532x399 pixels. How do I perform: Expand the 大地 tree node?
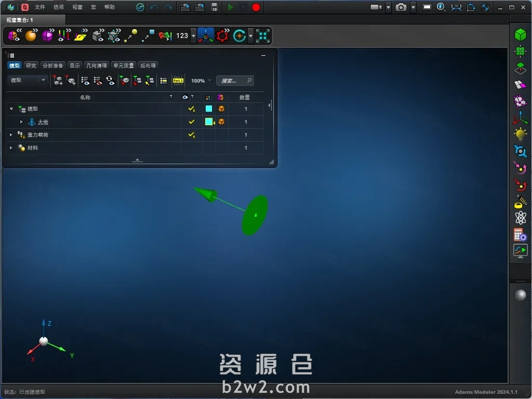(x=21, y=122)
